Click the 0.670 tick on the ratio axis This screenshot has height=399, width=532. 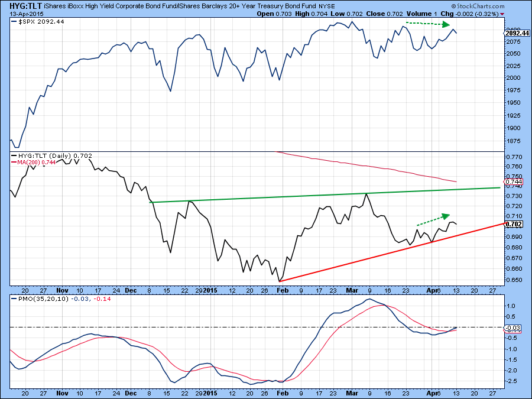(514, 258)
